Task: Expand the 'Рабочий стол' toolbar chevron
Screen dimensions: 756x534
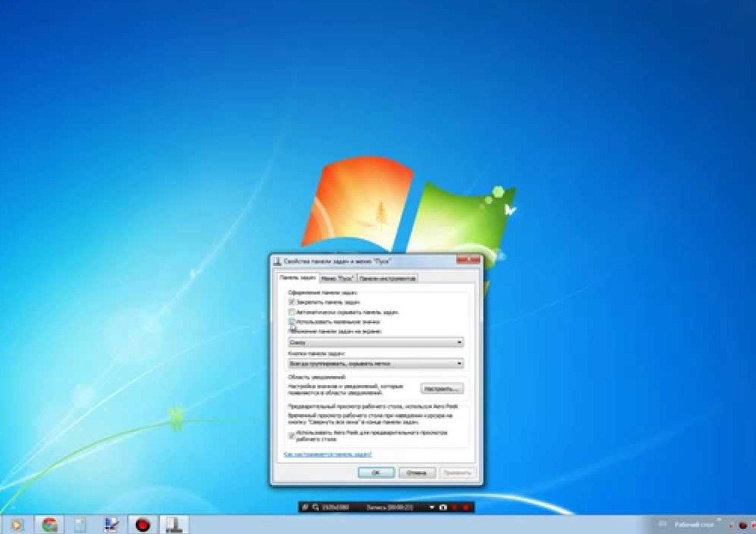Action: [719, 520]
